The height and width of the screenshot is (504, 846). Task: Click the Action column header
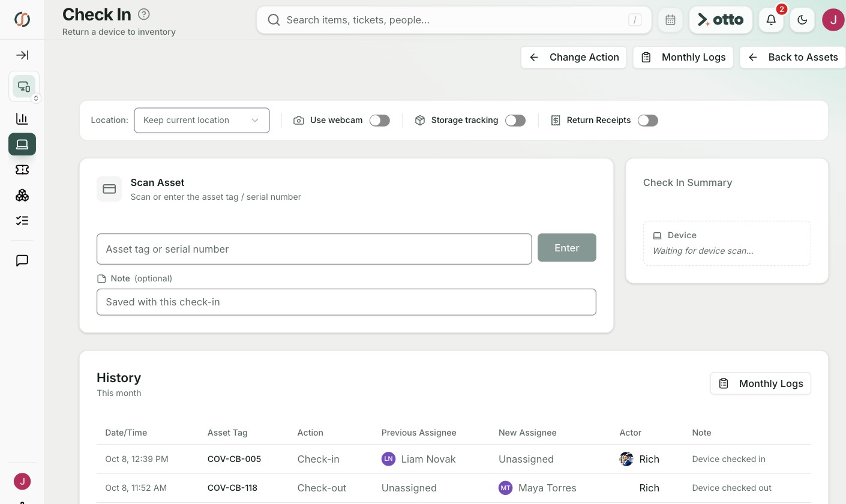[310, 433]
